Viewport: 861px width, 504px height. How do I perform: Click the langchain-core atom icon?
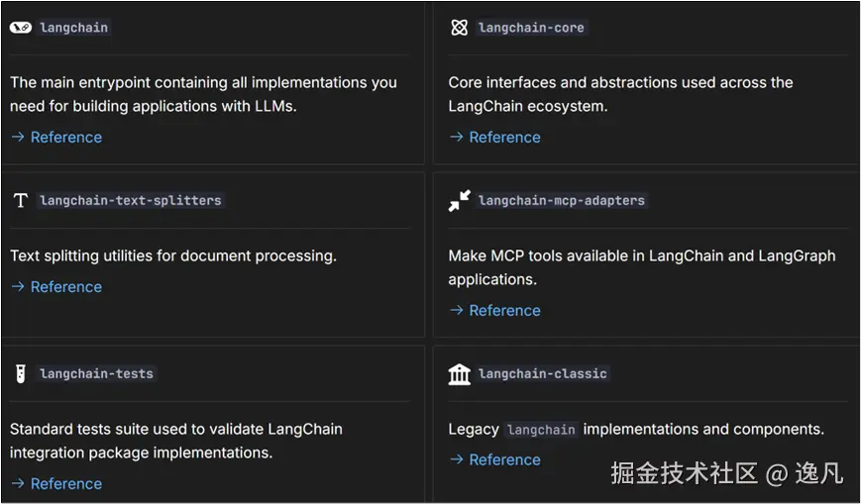pyautogui.click(x=459, y=28)
